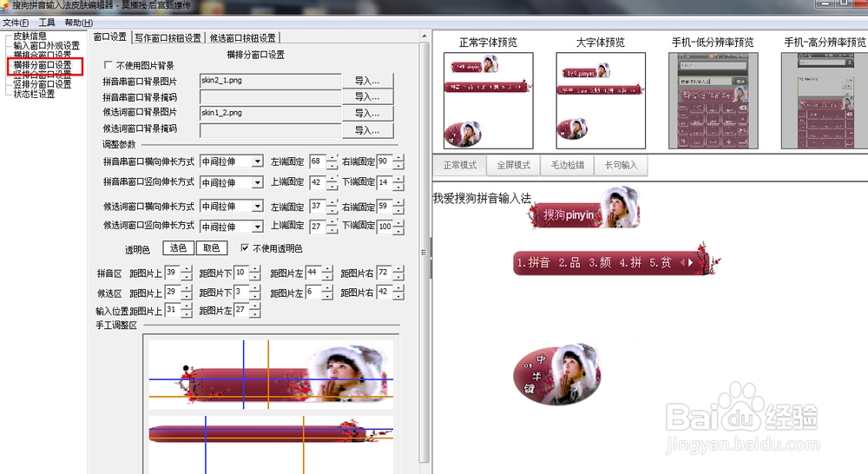The image size is (868, 474).
Task: Adjust stepper for 输入位置 距图片左 value 27
Action: click(255, 310)
